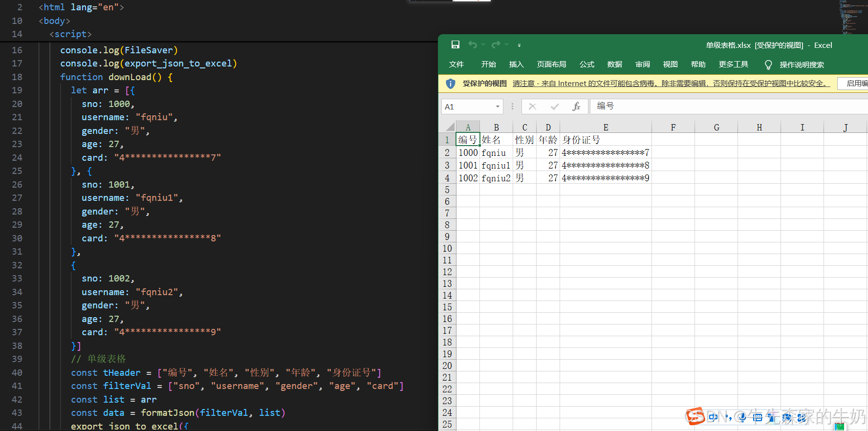Click the const tHeader code line
The image size is (868, 431).
tap(226, 372)
